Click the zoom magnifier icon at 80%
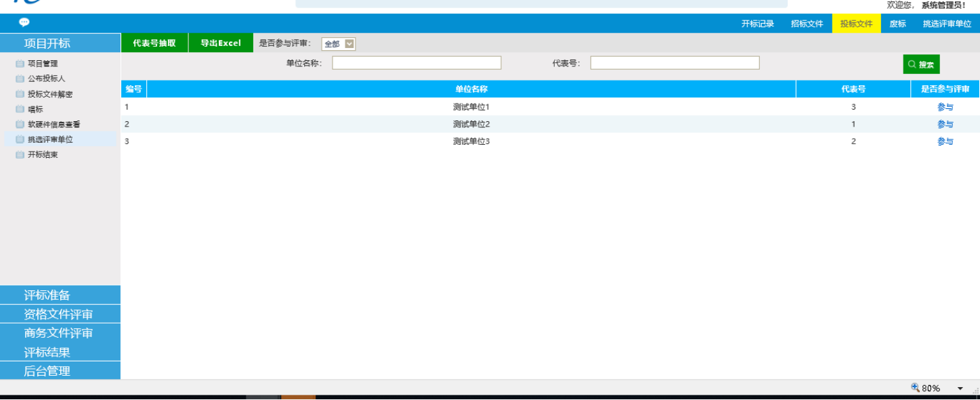The width and height of the screenshot is (980, 400). pyautogui.click(x=915, y=388)
